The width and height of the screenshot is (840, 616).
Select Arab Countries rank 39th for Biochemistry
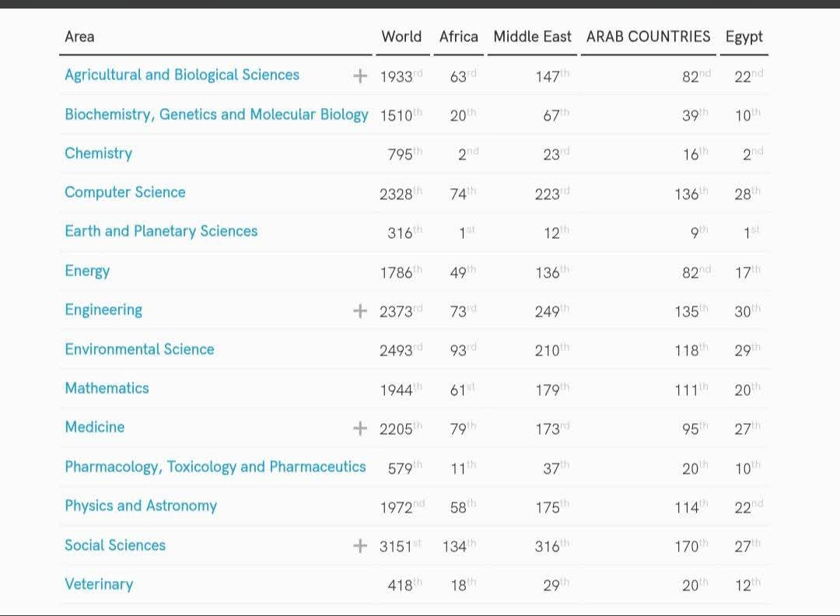click(x=695, y=115)
